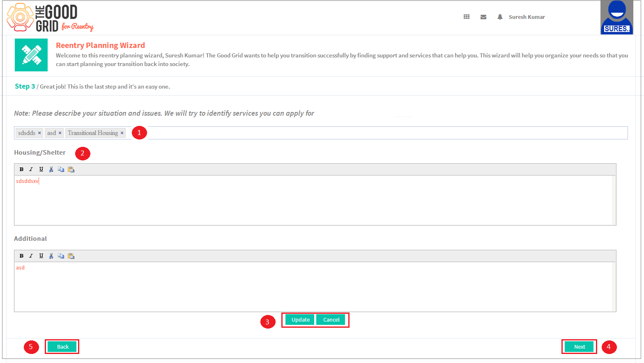Toggle Italic in Housing/Shelter editor
Screen dimensions: 644x363
coord(31,169)
